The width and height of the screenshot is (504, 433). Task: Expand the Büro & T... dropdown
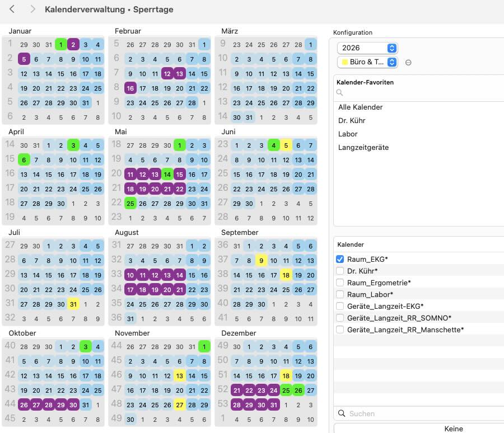click(367, 62)
